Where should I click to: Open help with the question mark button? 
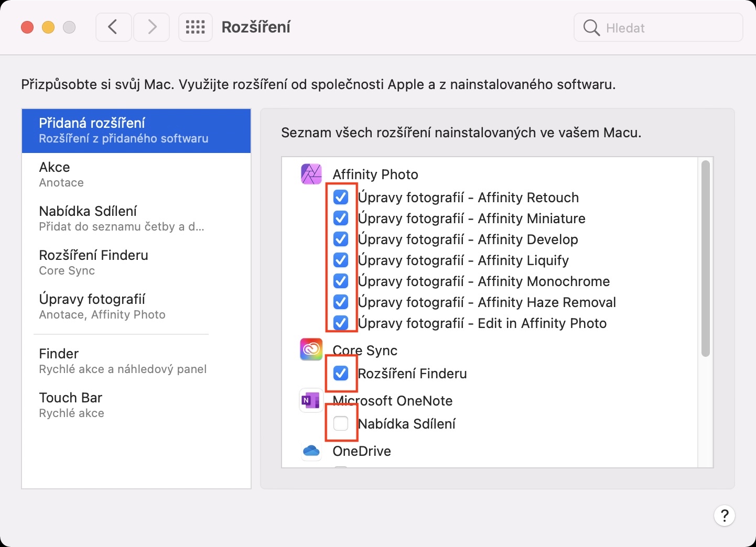click(725, 516)
